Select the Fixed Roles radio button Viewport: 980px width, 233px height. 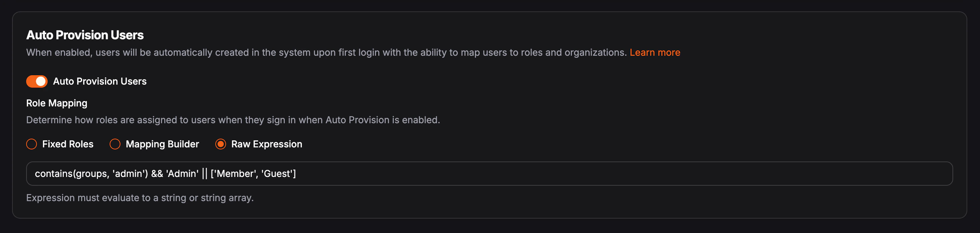pos(32,144)
